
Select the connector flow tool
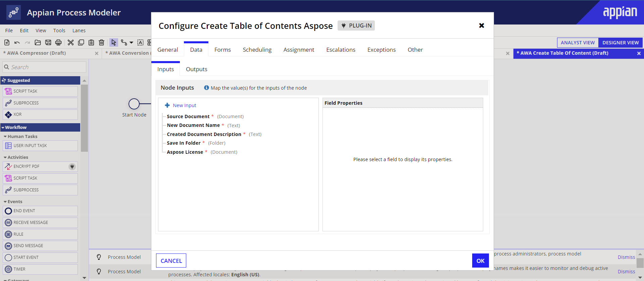[124, 43]
